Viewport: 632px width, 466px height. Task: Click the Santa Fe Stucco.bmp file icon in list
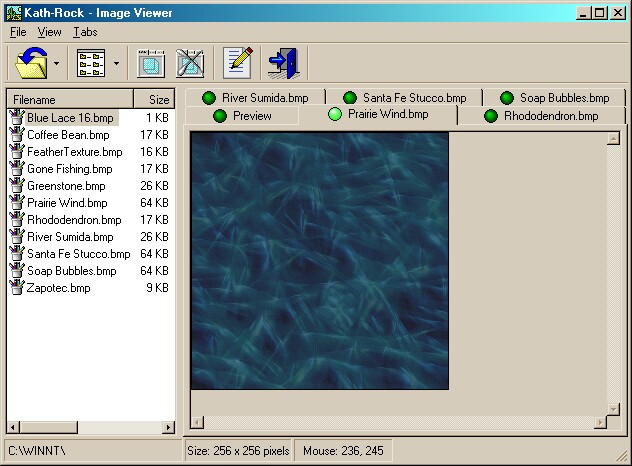[x=17, y=254]
